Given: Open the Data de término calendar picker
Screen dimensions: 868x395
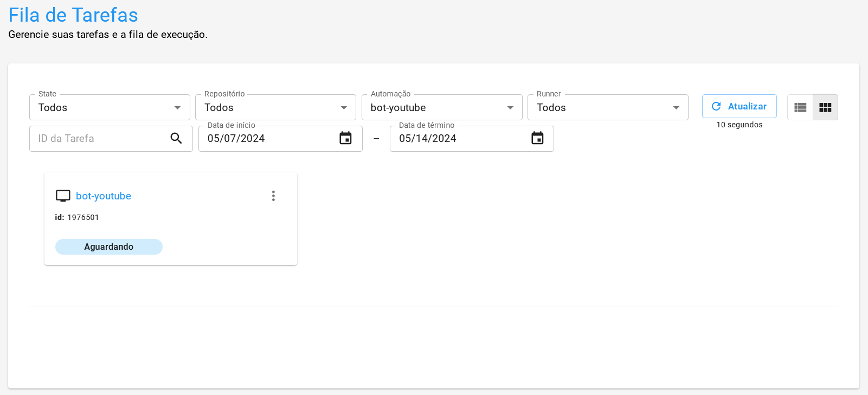Looking at the screenshot, I should click(x=537, y=139).
